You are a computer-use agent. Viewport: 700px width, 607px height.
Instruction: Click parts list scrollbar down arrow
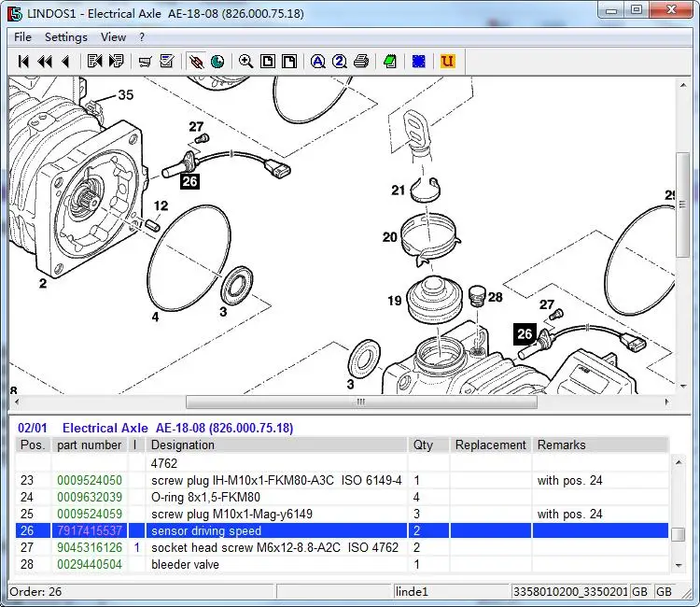click(x=679, y=566)
